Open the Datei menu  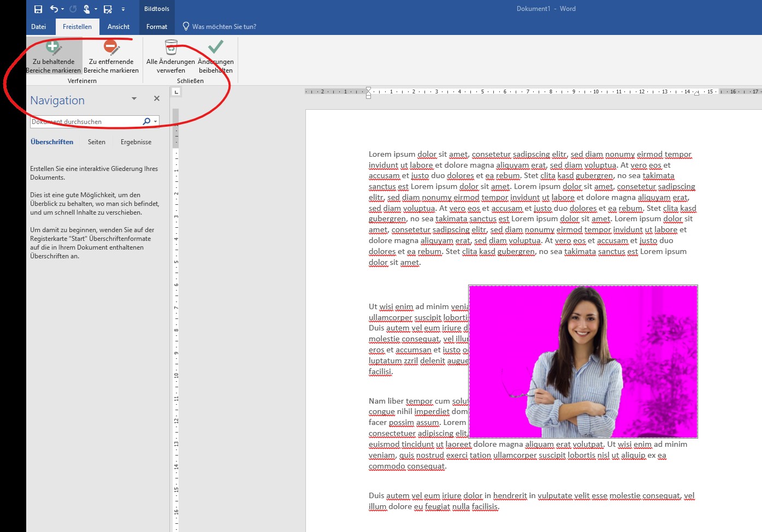point(38,26)
